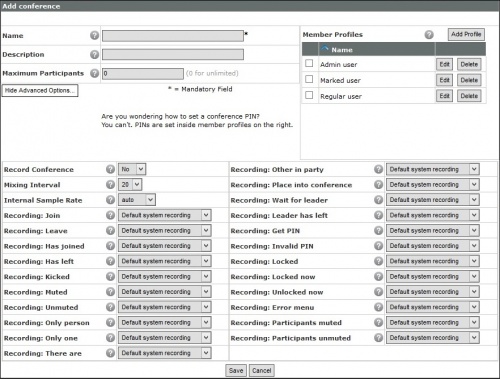Click help icon next to Member Profiles
Image resolution: width=500 pixels, height=379 pixels.
[x=429, y=34]
